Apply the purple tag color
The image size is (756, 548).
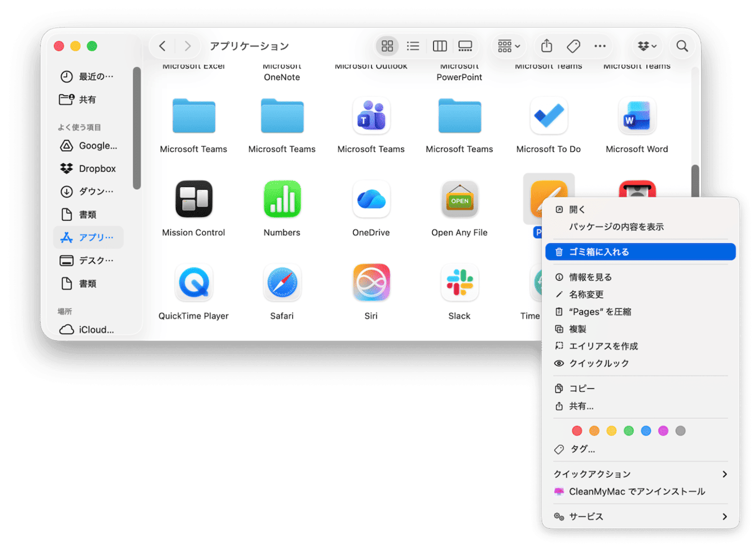[x=663, y=430]
